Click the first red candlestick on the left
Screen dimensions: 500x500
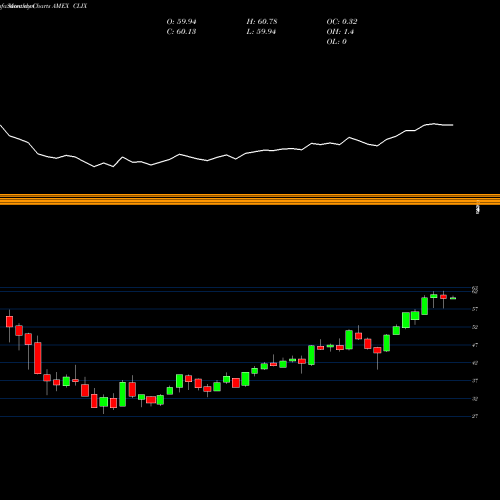point(9,322)
